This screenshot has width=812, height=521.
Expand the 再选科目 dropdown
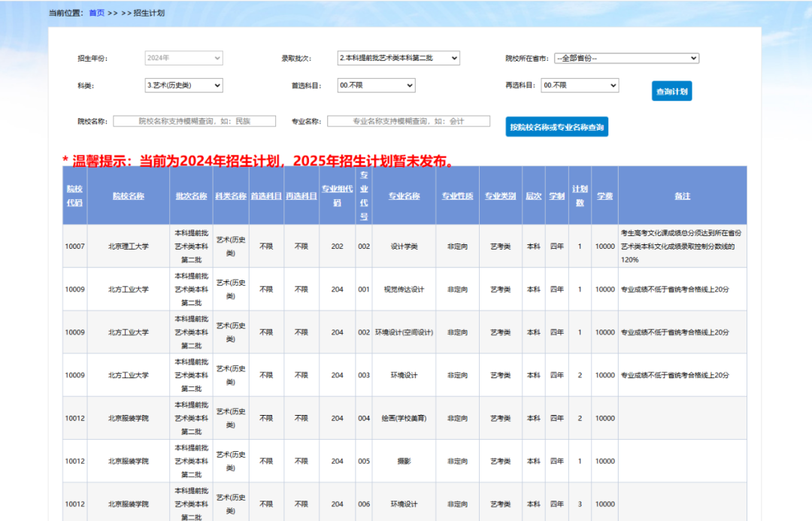pos(579,86)
